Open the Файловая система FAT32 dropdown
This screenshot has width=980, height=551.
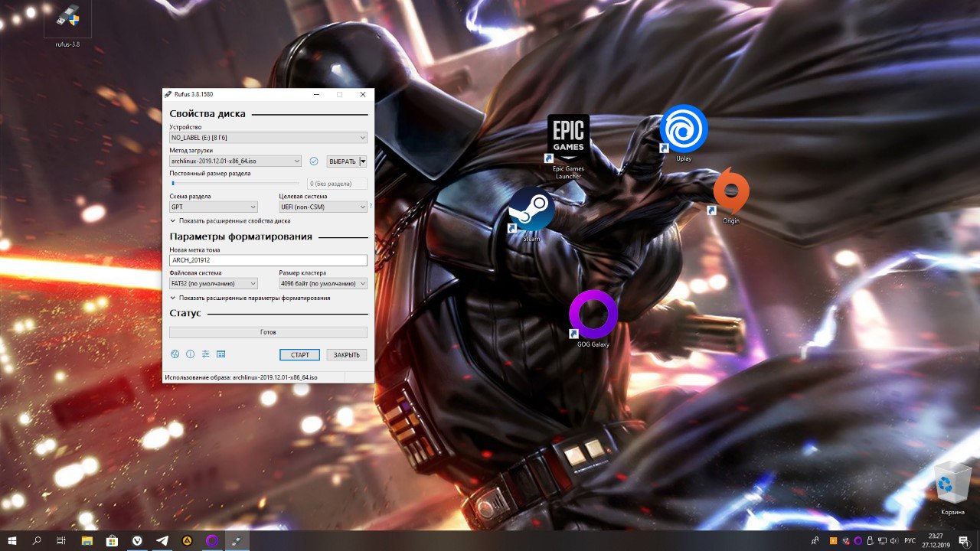(x=214, y=283)
